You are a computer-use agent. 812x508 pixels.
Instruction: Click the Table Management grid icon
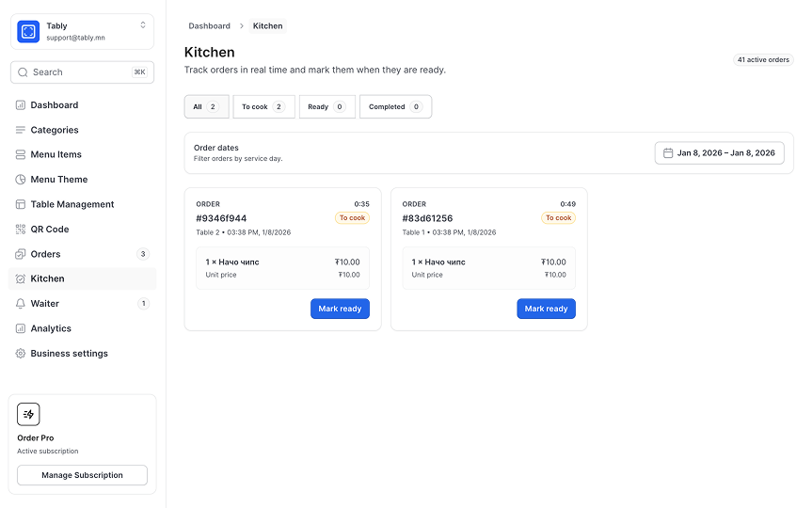pyautogui.click(x=21, y=204)
